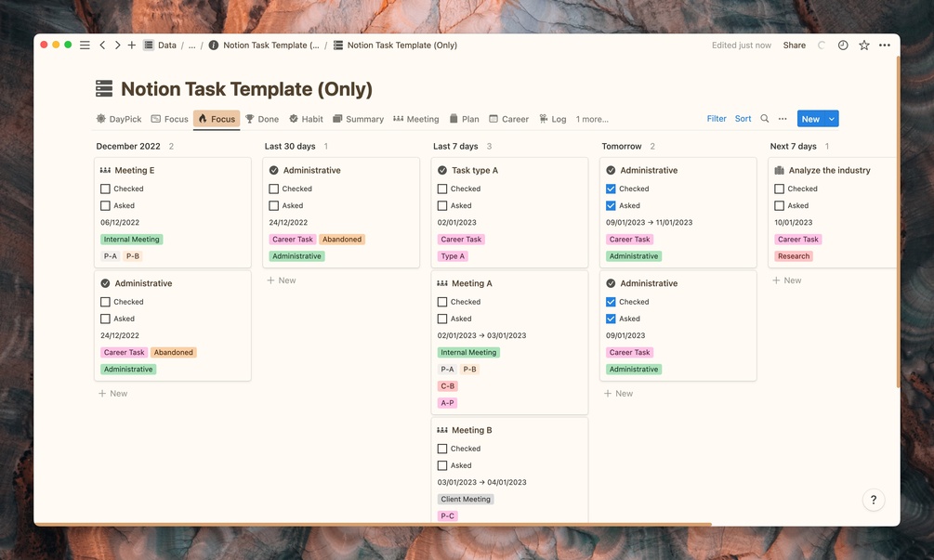Click the Data breadcrumb icon

[x=149, y=46]
